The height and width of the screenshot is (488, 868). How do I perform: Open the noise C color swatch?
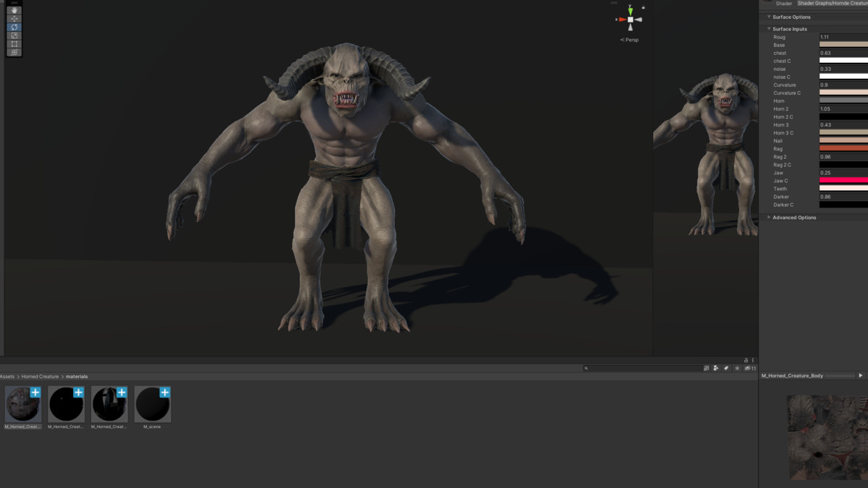(x=843, y=77)
